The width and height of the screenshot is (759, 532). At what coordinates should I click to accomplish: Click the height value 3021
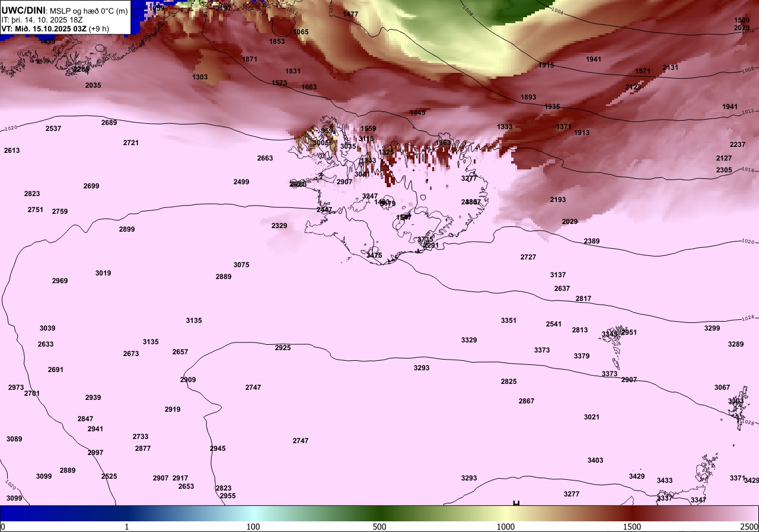pos(592,417)
